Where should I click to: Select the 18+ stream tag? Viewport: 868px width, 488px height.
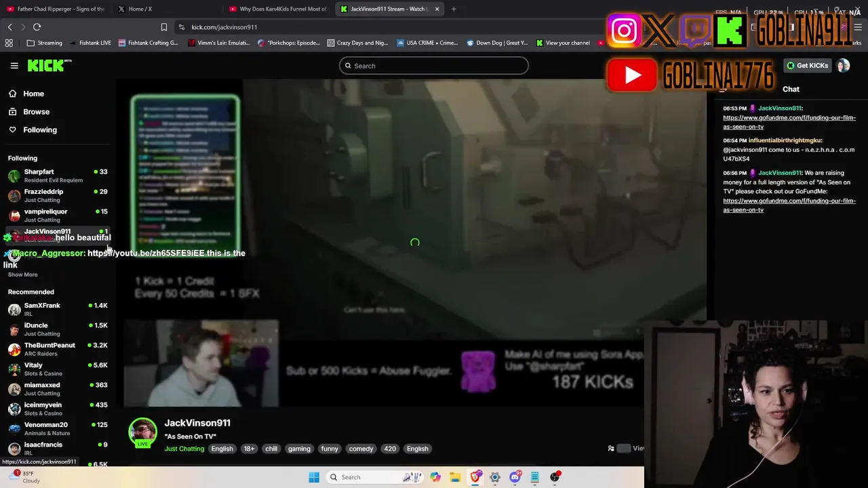249,449
